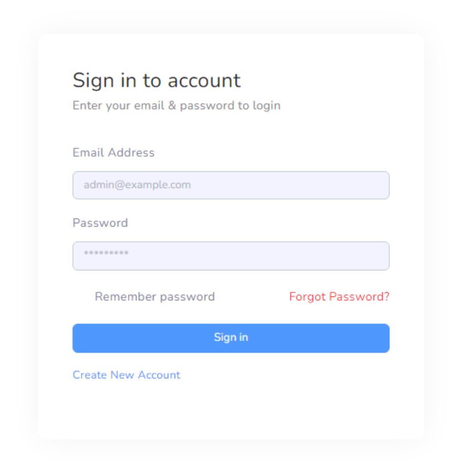Submit the login form with Sign in
This screenshot has width=476, height=476.
click(231, 338)
